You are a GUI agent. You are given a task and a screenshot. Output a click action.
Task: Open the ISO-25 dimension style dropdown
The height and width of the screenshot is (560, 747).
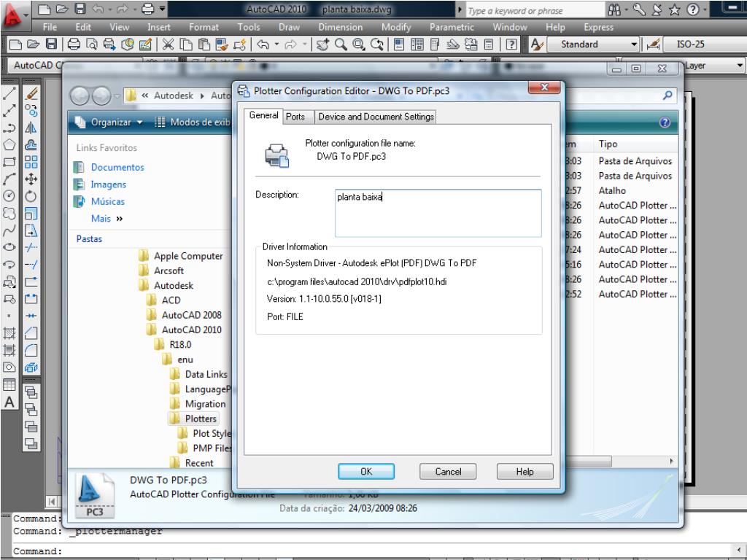704,44
